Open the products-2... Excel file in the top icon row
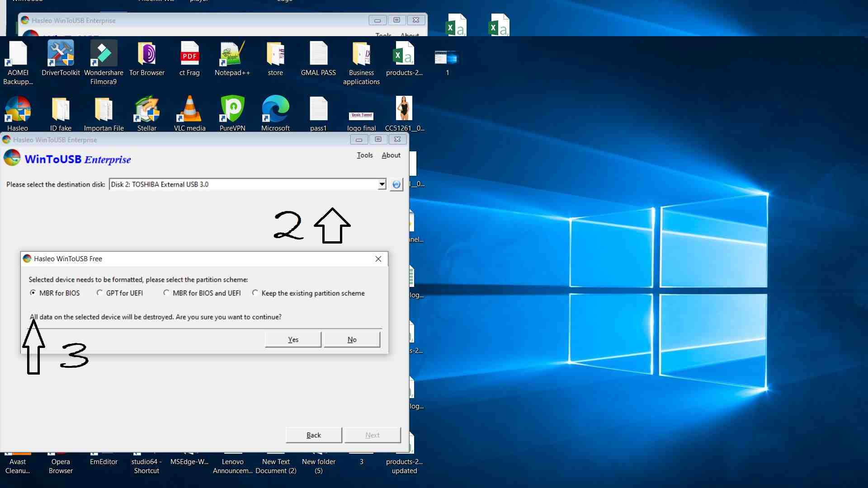 coord(404,58)
